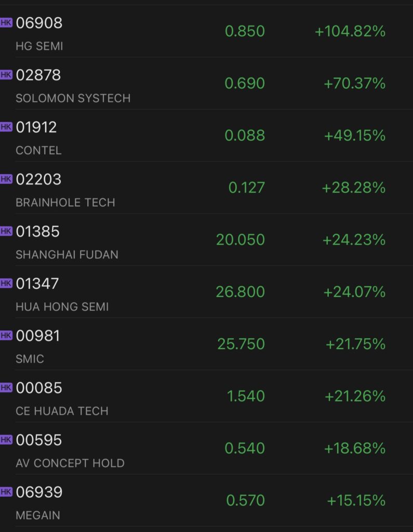Open HG SEMI stock details
413x532 pixels.
pyautogui.click(x=39, y=46)
